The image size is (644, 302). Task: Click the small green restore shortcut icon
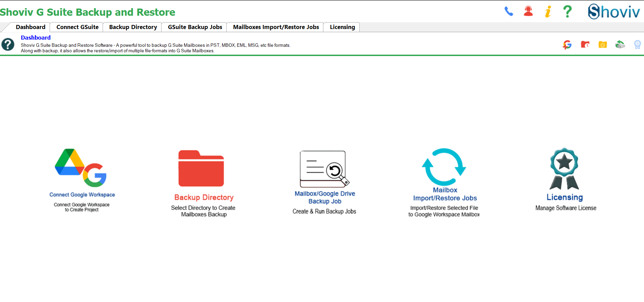pos(620,44)
